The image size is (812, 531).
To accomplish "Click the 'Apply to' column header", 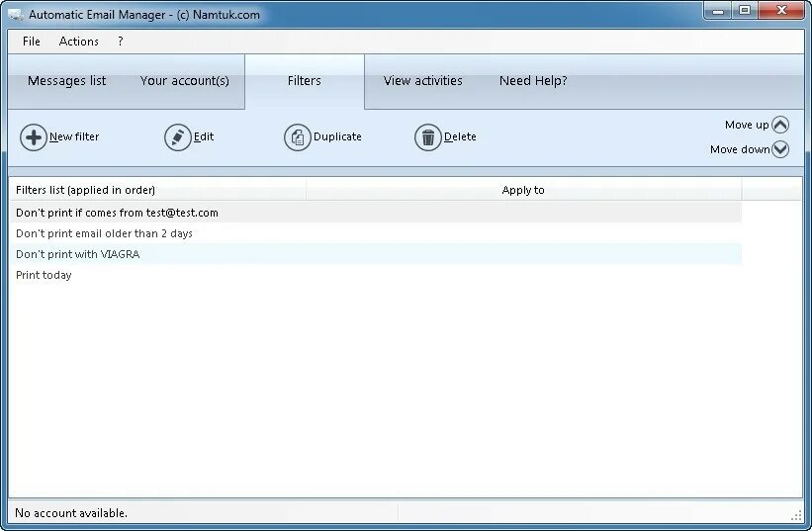I will click(x=523, y=190).
